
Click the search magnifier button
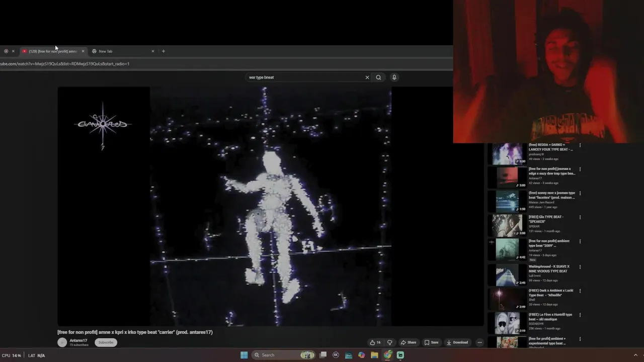[x=378, y=77]
